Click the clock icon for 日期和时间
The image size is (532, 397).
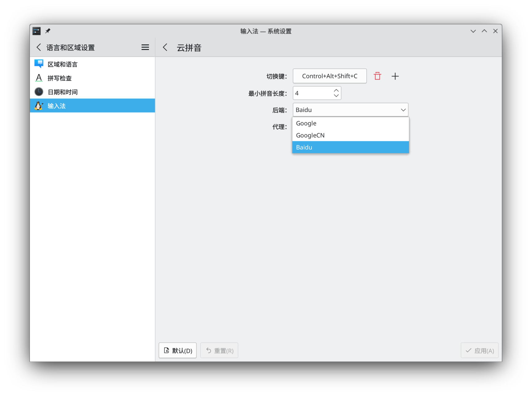[x=39, y=92]
